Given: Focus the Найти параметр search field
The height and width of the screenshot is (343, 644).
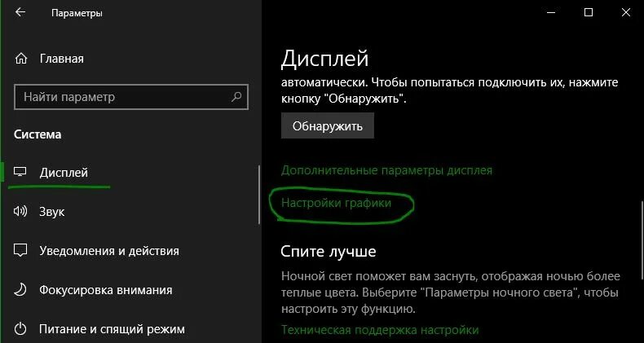Looking at the screenshot, I should click(x=131, y=97).
